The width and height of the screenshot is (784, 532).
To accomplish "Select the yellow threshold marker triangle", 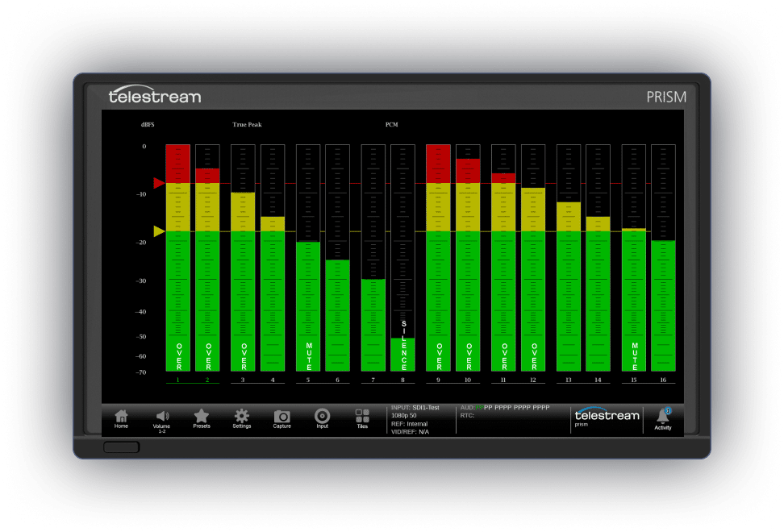I will point(159,231).
